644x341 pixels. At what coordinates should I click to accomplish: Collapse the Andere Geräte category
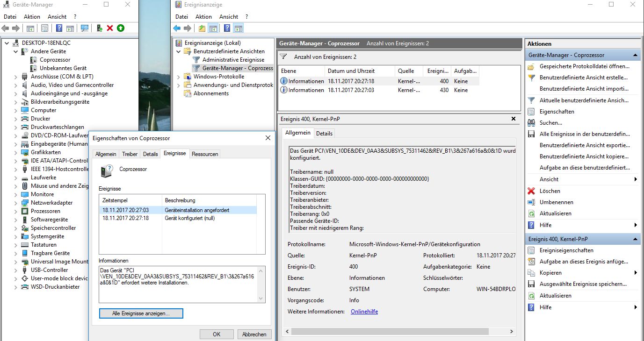[x=16, y=51]
